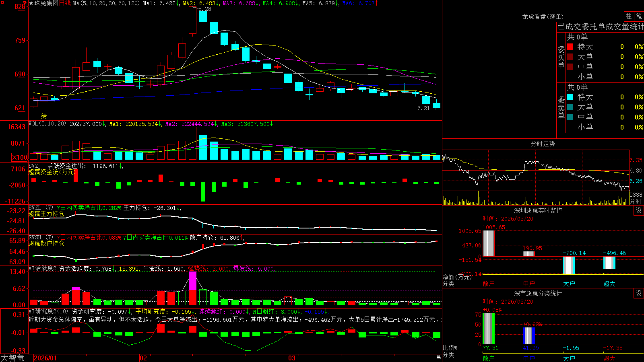Click the red 特大 buy-order color swatch
This screenshot has height=362, width=644.
coord(570,47)
